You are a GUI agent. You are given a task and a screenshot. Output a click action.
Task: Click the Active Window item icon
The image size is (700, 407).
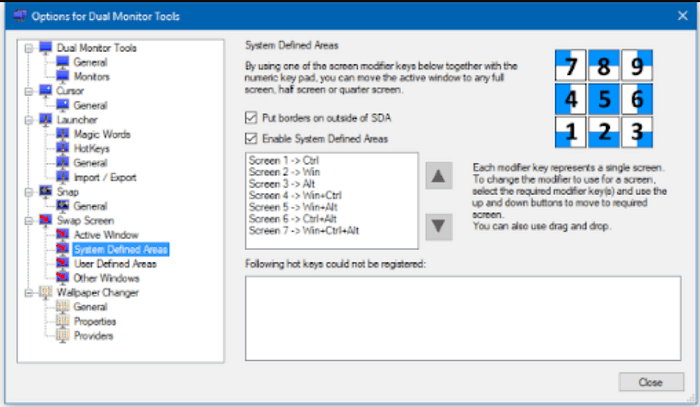(x=62, y=235)
